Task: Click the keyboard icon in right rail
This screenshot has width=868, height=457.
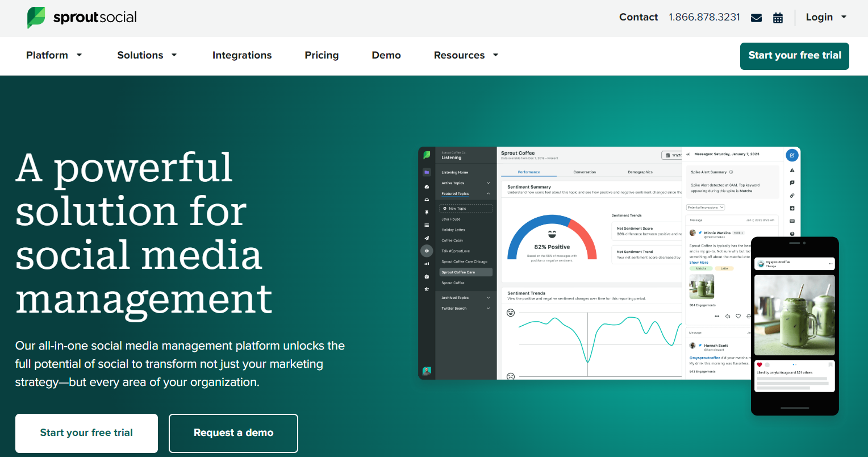Action: (792, 221)
